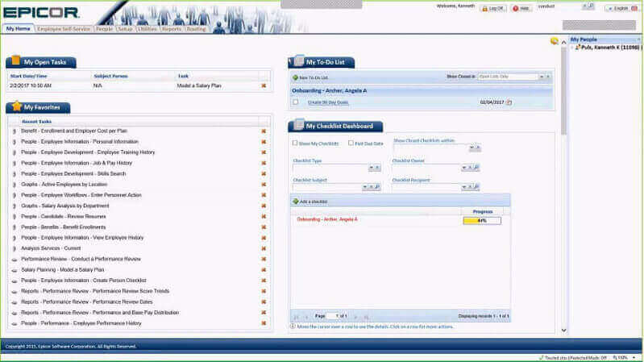The width and height of the screenshot is (644, 362).
Task: Click the search icon for Checklist Recipient
Action: (477, 187)
